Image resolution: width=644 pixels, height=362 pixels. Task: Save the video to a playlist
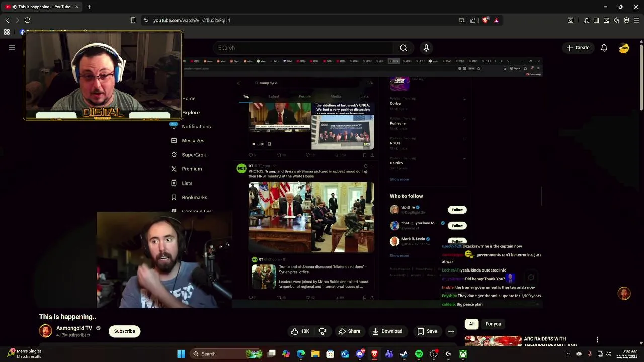pos(427,331)
